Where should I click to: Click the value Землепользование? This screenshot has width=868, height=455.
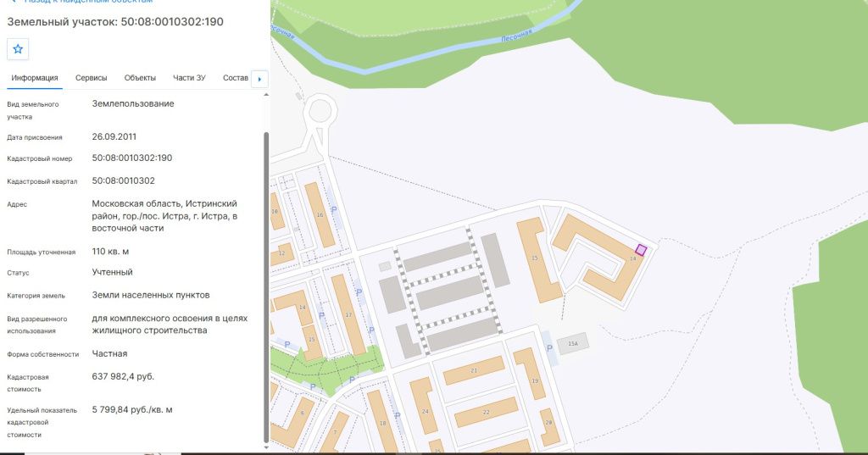pos(133,103)
